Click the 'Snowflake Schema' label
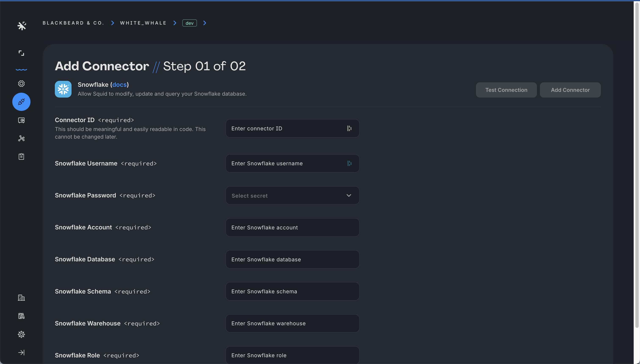 click(x=83, y=291)
